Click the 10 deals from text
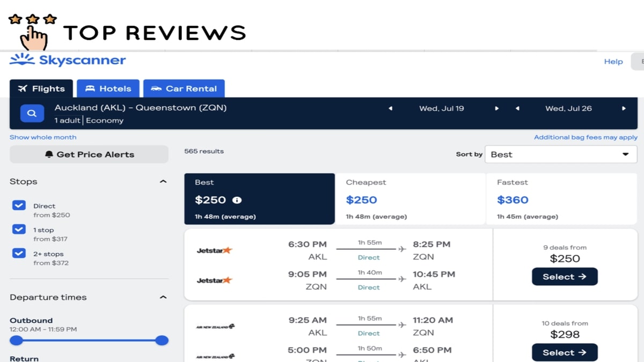The width and height of the screenshot is (644, 362). (565, 323)
